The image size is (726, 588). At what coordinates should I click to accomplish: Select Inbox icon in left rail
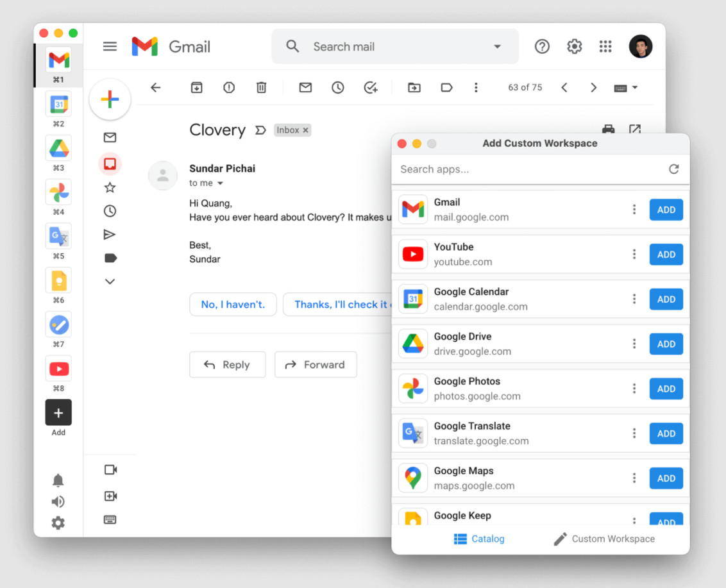[x=110, y=164]
